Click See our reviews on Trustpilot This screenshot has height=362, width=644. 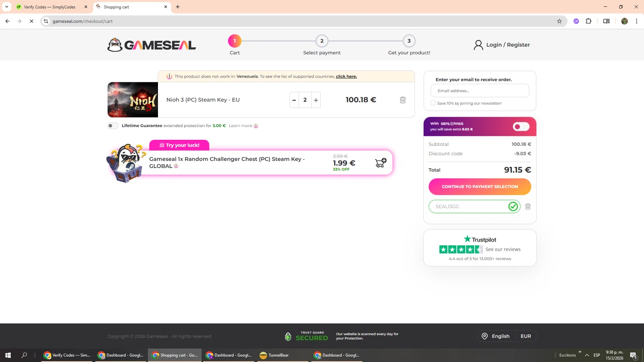(503, 249)
